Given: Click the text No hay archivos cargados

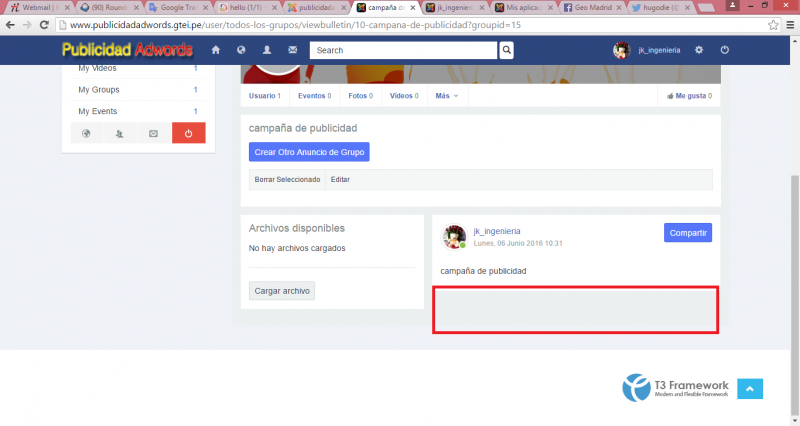Looking at the screenshot, I should pos(297,248).
